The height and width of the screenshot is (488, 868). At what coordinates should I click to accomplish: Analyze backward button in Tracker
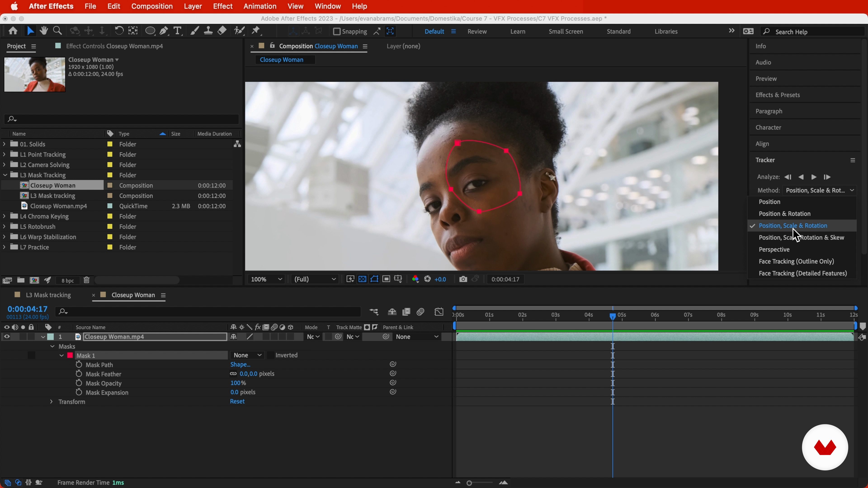point(801,177)
